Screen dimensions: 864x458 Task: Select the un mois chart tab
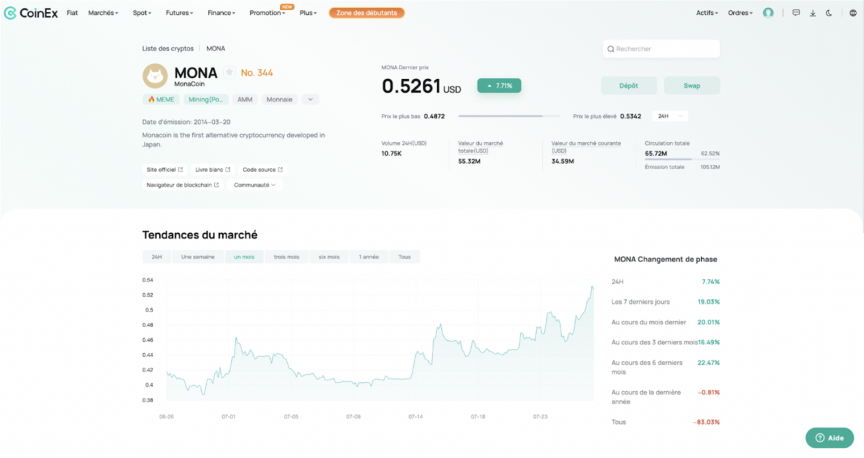[x=244, y=257]
